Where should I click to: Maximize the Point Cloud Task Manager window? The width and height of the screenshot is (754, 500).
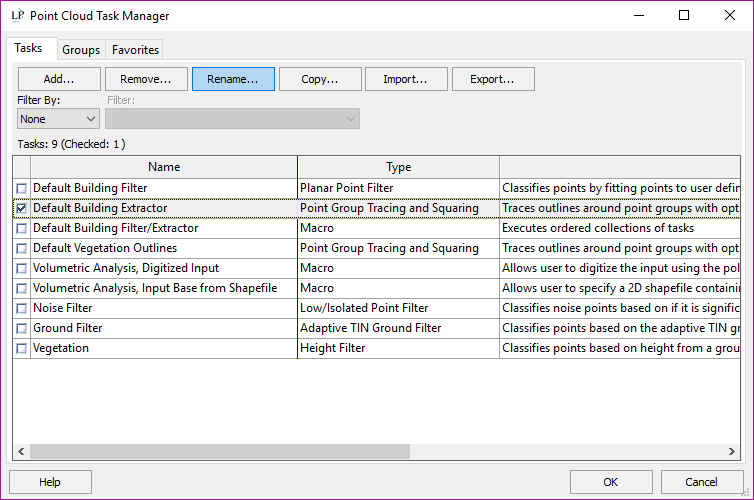(684, 15)
